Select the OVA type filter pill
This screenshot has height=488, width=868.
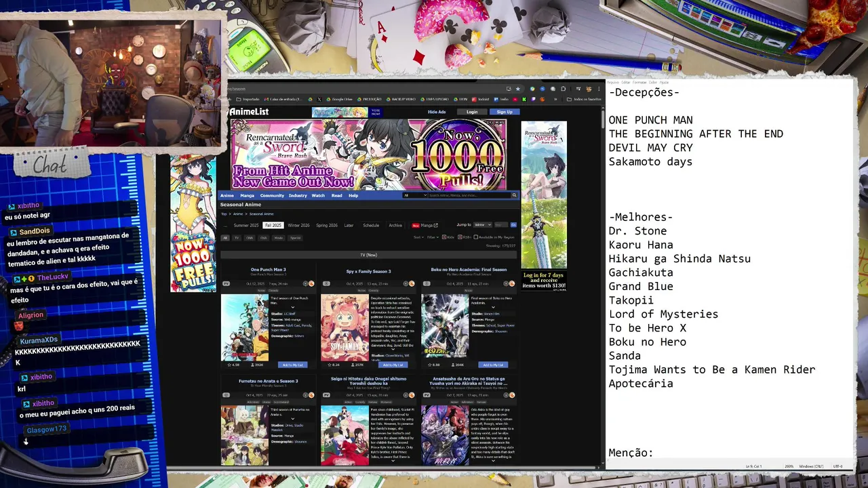coord(264,238)
